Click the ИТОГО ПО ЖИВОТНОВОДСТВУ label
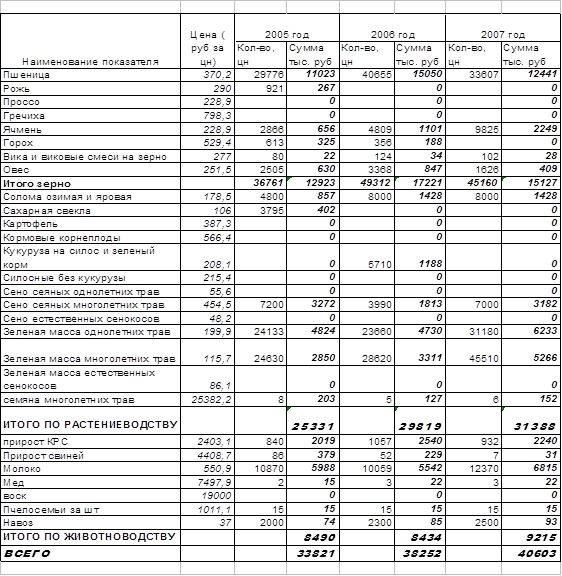This screenshot has width=562, height=576. (x=90, y=537)
